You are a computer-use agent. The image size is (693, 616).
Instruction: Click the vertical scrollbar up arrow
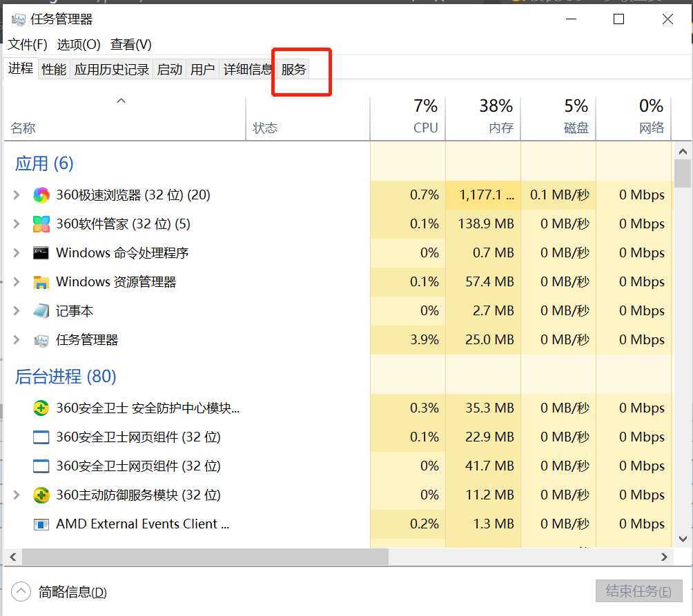tap(683, 152)
